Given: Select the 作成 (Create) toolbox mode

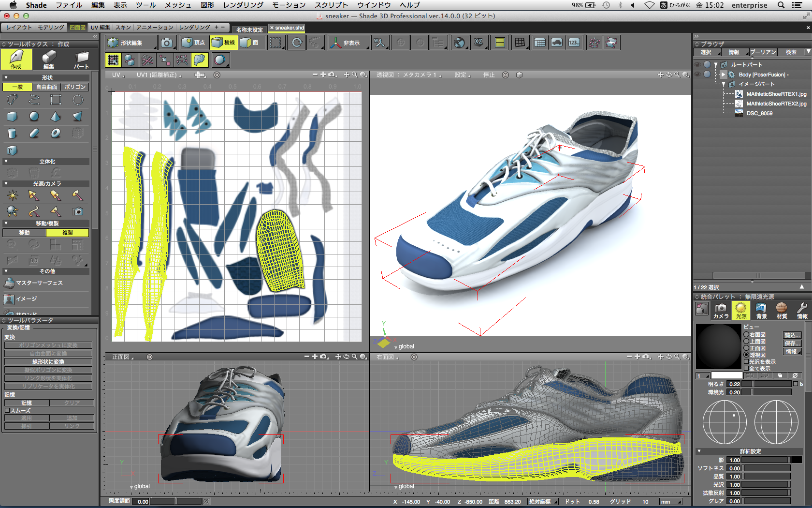Looking at the screenshot, I should pos(16,59).
